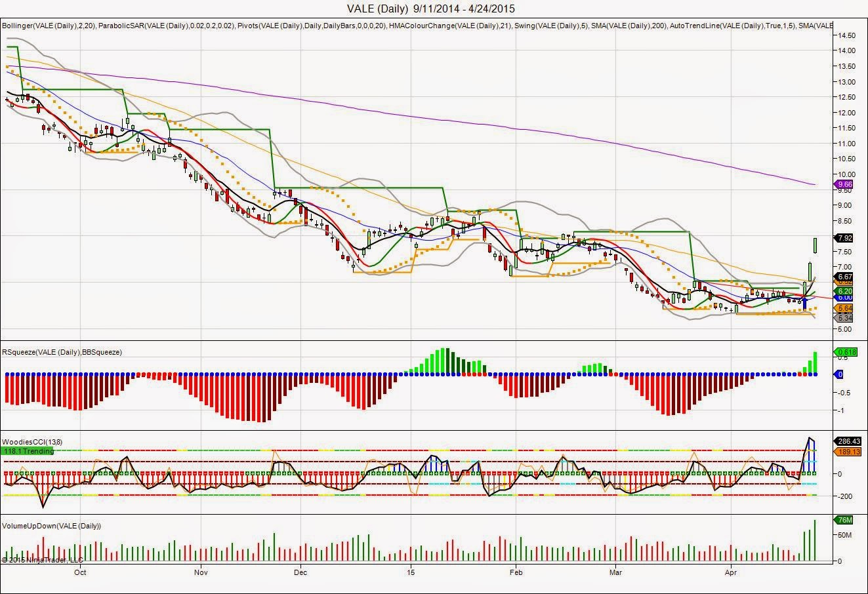Select the "15" year date axis label
The image size is (868, 594).
click(x=411, y=572)
